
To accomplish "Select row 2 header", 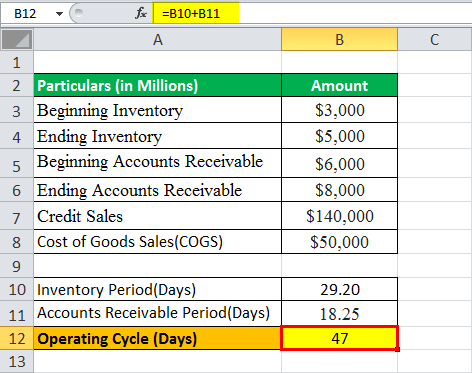I will coord(17,85).
